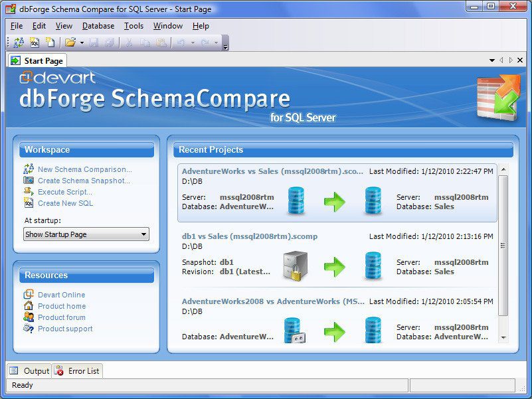The image size is (532, 399).
Task: Click the Open folder toolbar icon
Action: point(70,42)
